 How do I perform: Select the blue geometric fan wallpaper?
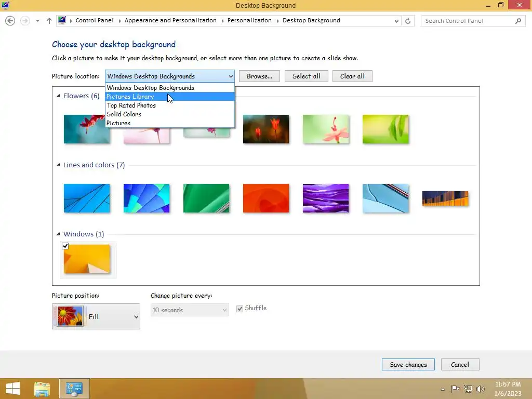[146, 198]
